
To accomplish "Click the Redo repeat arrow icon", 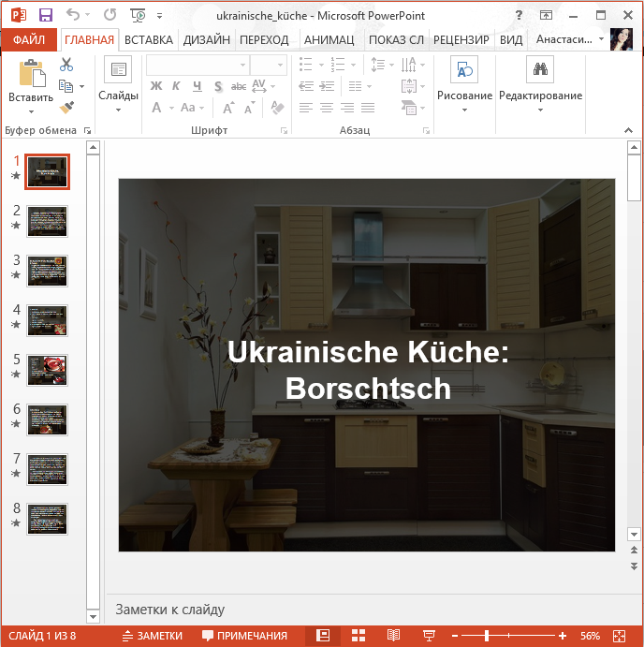I will tap(110, 15).
